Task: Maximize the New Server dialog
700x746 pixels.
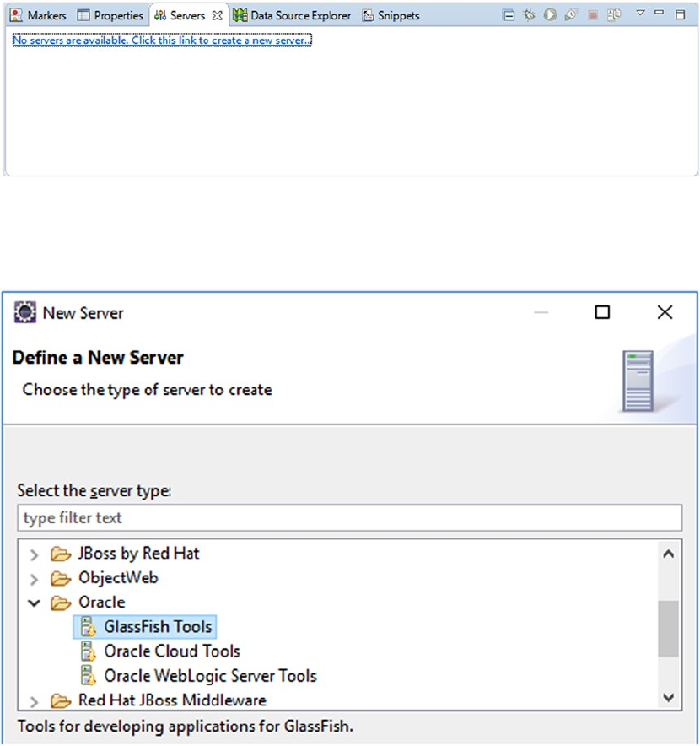Action: pyautogui.click(x=602, y=312)
